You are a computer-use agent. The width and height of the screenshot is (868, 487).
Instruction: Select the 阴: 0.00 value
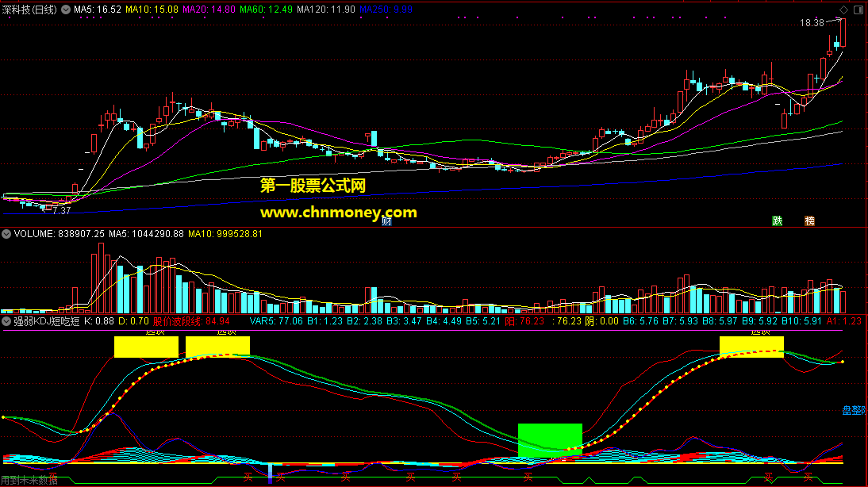tap(601, 321)
